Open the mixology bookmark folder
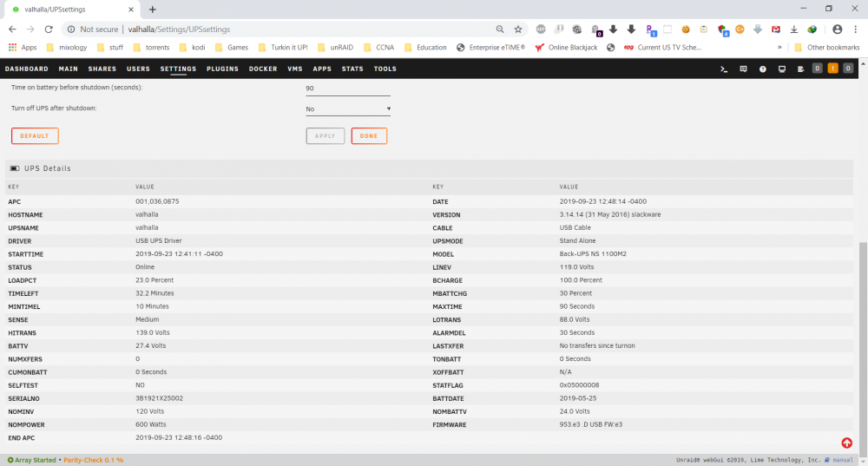Screen dimensions: 868x466 coord(67,48)
